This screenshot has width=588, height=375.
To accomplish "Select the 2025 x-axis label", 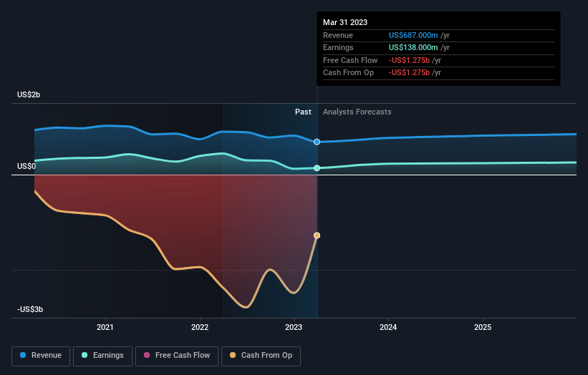I will [483, 328].
